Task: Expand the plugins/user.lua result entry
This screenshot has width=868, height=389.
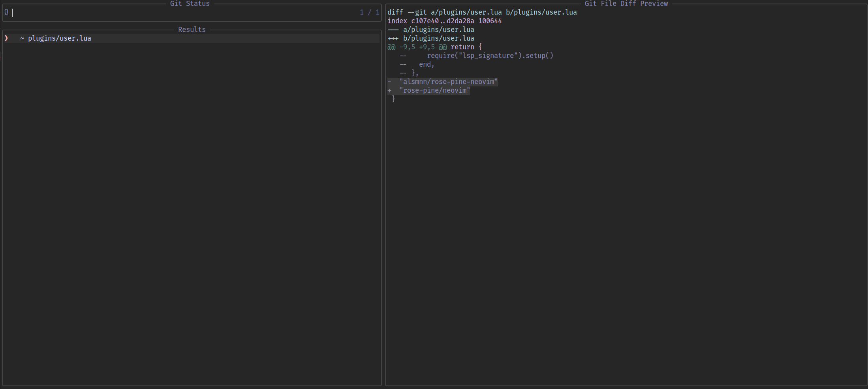Action: 59,38
